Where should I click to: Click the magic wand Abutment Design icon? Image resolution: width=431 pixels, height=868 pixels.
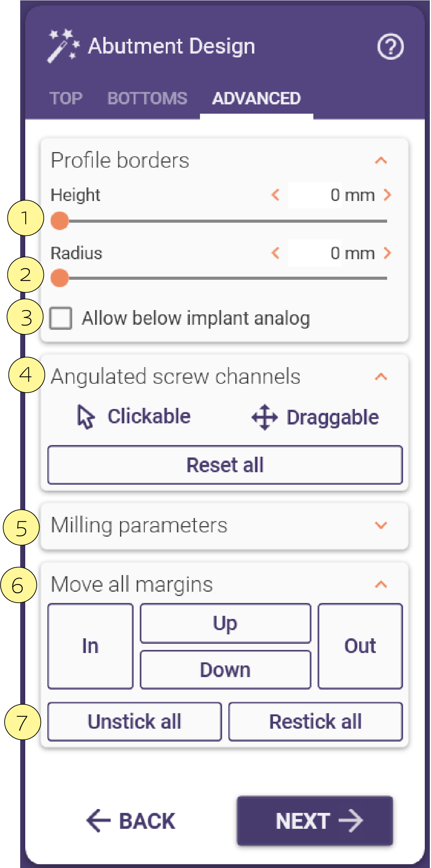63,46
